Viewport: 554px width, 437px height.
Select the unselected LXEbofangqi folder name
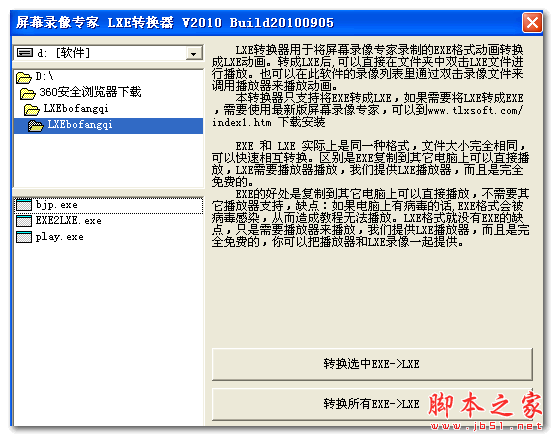(x=76, y=108)
